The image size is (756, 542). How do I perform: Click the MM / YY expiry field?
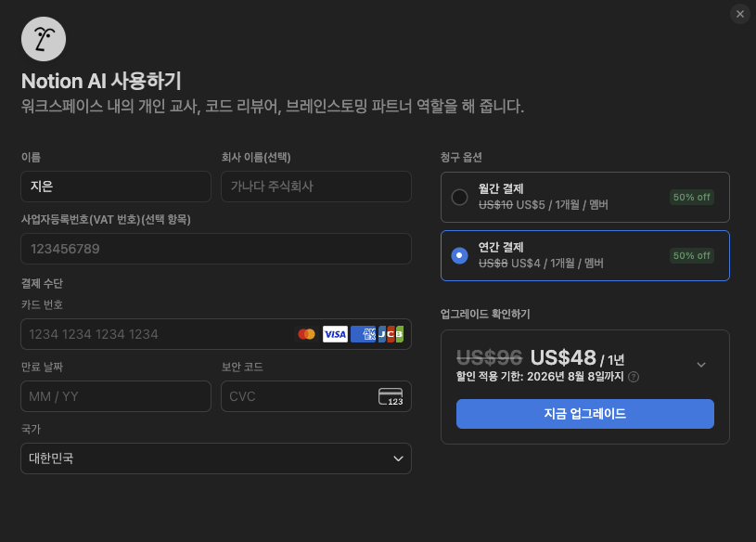click(115, 395)
